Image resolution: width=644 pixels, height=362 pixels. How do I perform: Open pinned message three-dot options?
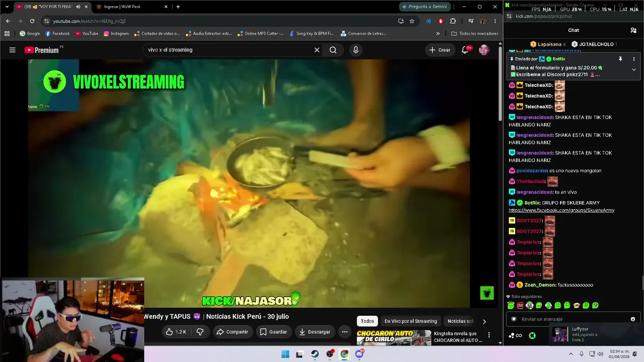coord(633,59)
